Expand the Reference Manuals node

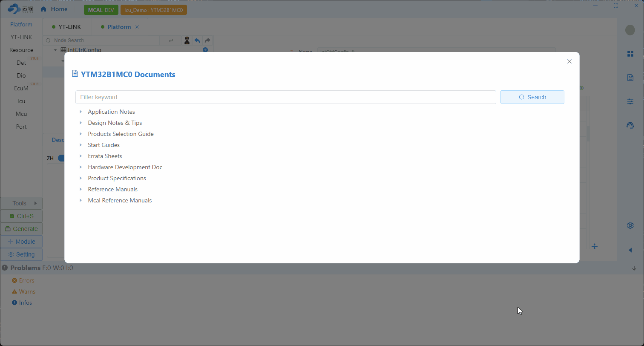tap(80, 189)
